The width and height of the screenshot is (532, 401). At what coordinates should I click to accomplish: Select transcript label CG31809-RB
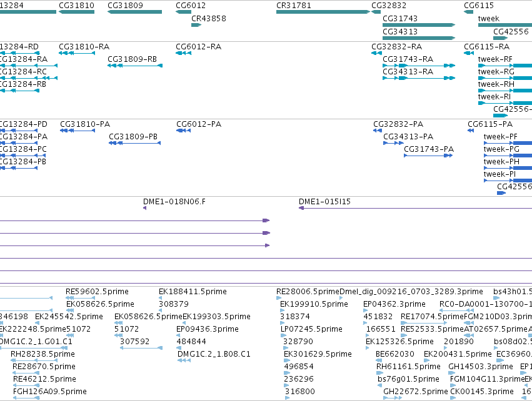click(x=133, y=59)
